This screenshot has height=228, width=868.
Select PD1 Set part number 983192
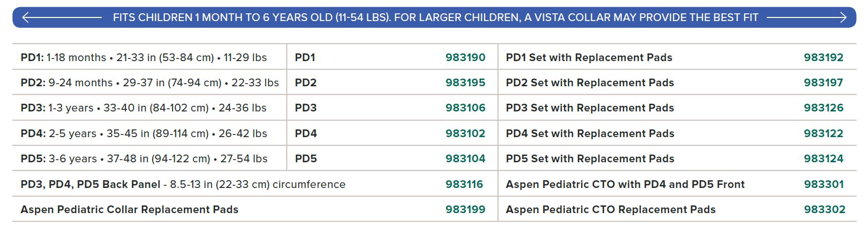823,58
